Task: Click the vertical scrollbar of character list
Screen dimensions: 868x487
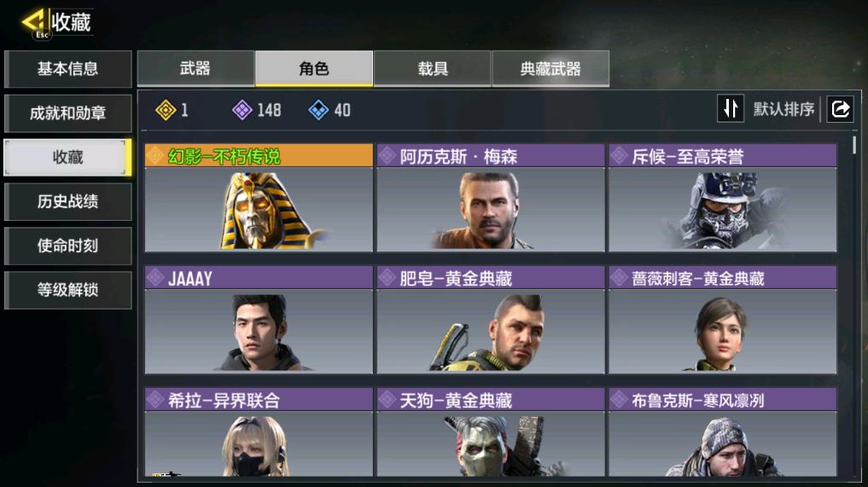Action: (x=854, y=145)
